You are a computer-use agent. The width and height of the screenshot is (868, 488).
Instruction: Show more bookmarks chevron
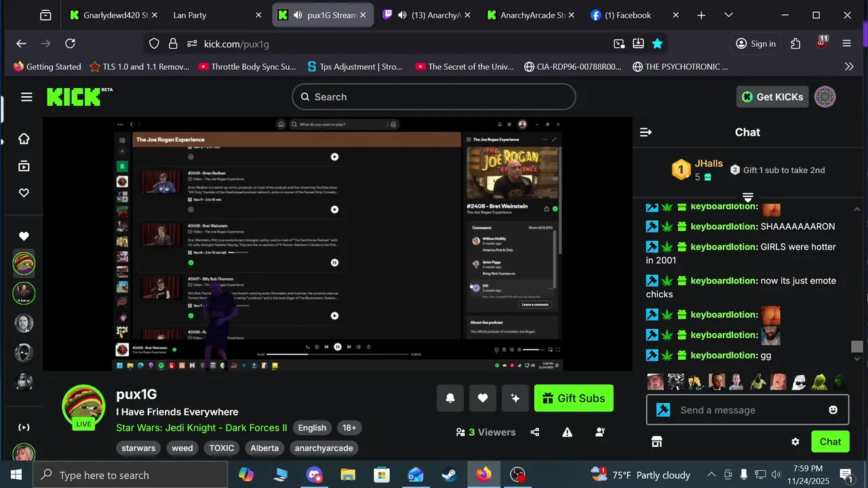click(849, 66)
